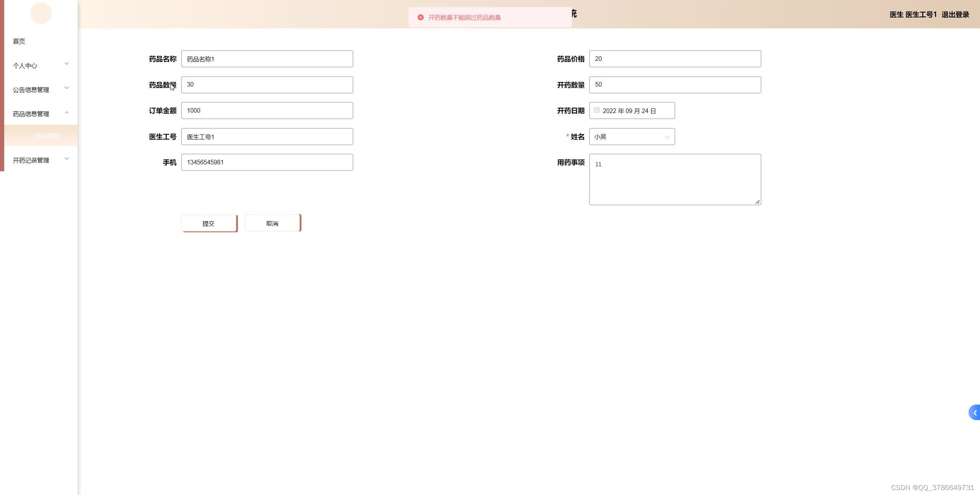Open the 首页 menu item
This screenshot has height=495, width=980.
coord(41,41)
